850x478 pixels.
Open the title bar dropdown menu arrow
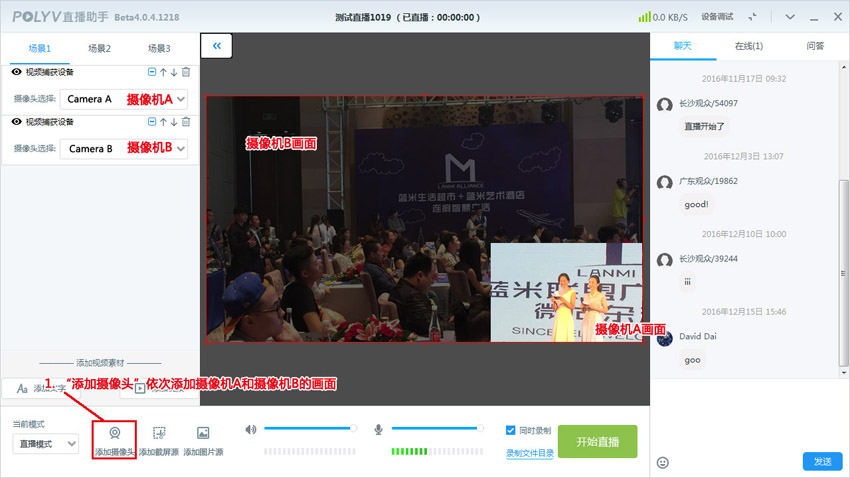(x=790, y=17)
